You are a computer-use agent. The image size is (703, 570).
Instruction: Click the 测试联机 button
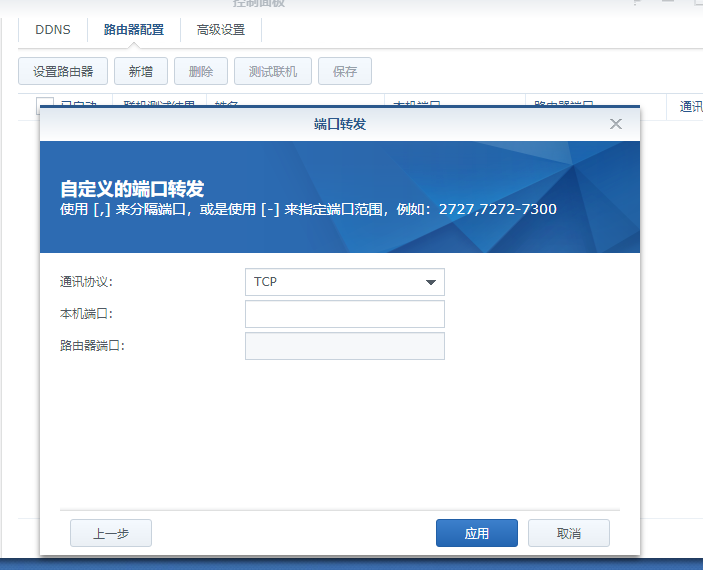273,71
